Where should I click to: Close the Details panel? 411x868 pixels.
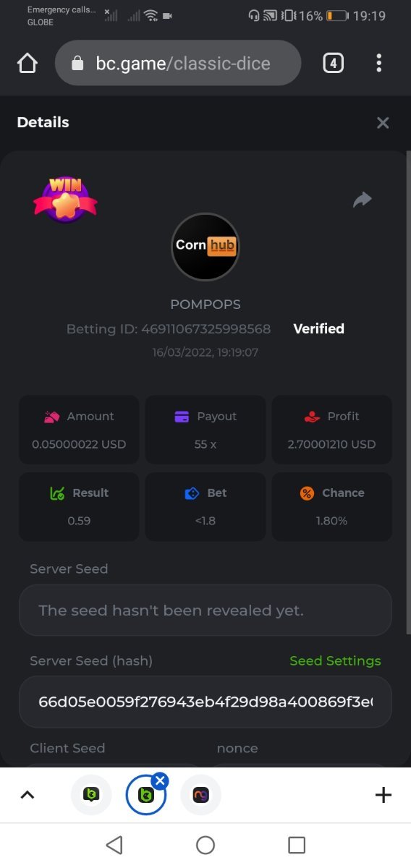[383, 123]
